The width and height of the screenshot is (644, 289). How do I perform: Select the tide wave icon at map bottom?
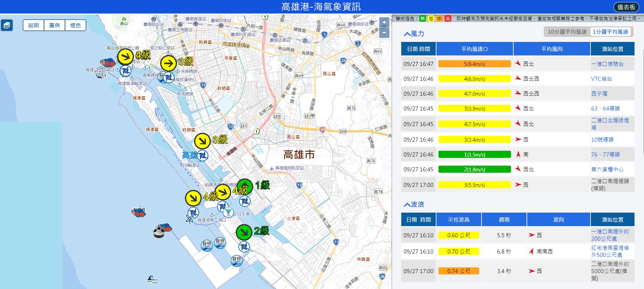click(152, 279)
